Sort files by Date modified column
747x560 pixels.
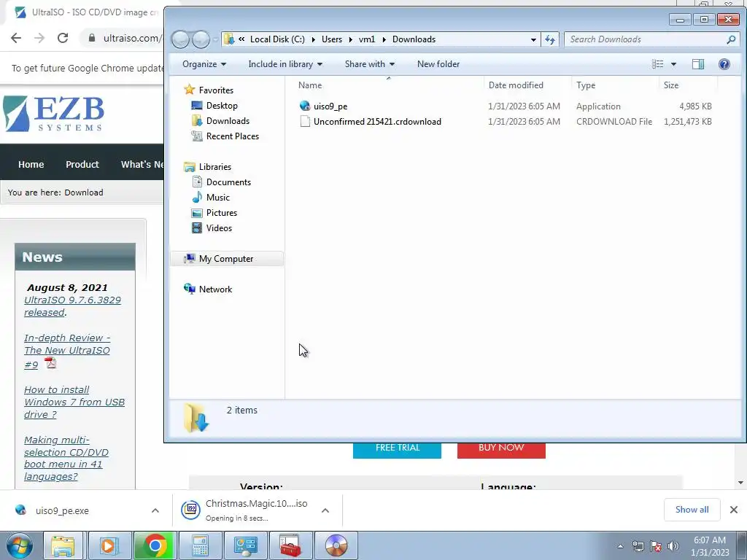coord(516,85)
